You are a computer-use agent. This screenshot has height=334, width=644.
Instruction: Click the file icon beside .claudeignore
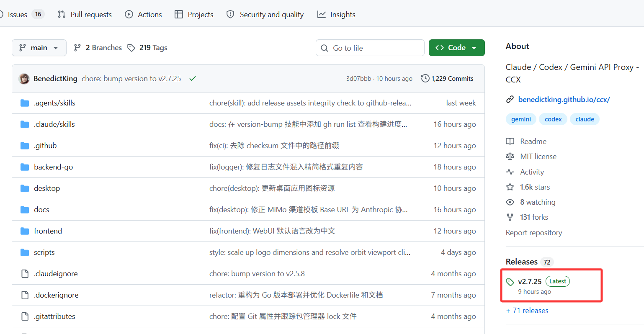(x=25, y=274)
